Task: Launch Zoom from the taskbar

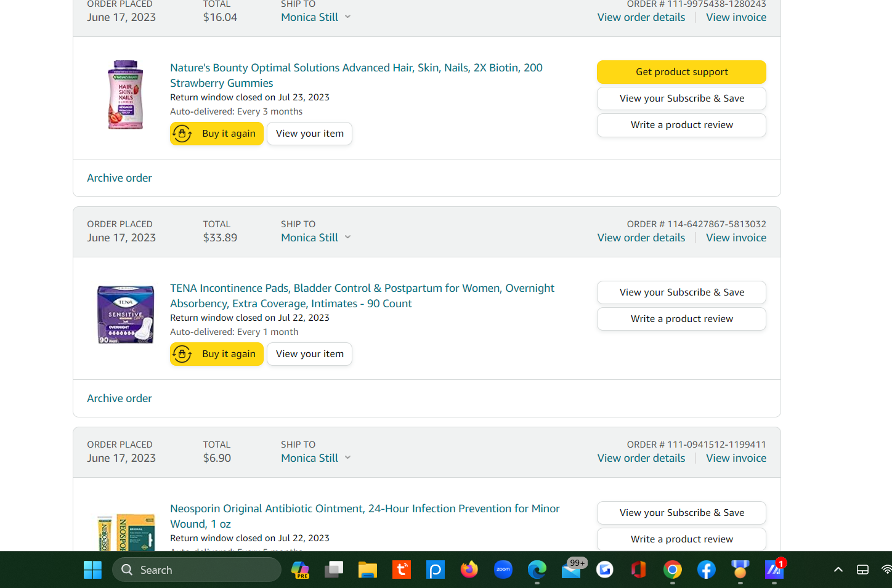Action: [x=503, y=570]
